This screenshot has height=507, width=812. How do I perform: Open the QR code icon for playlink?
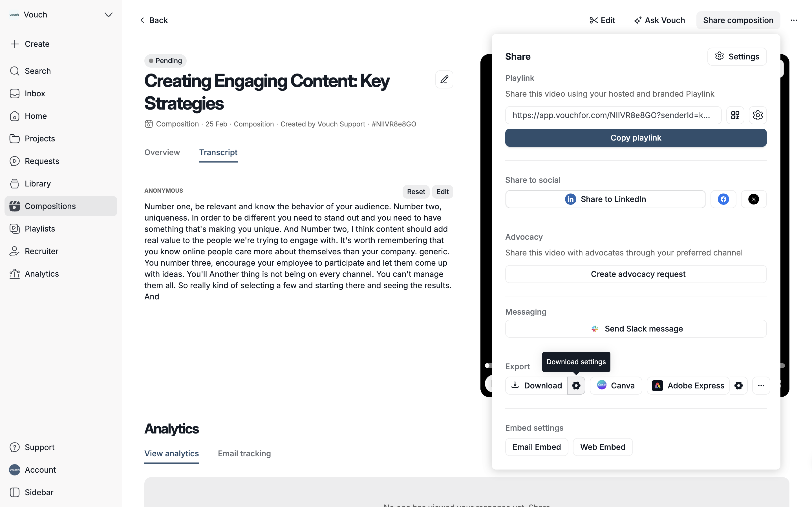point(735,115)
